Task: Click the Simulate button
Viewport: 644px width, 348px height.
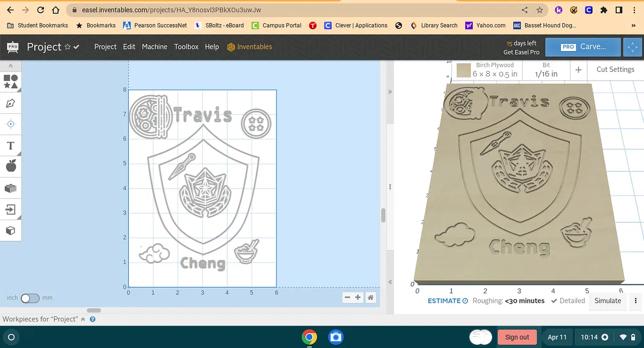Action: point(608,301)
